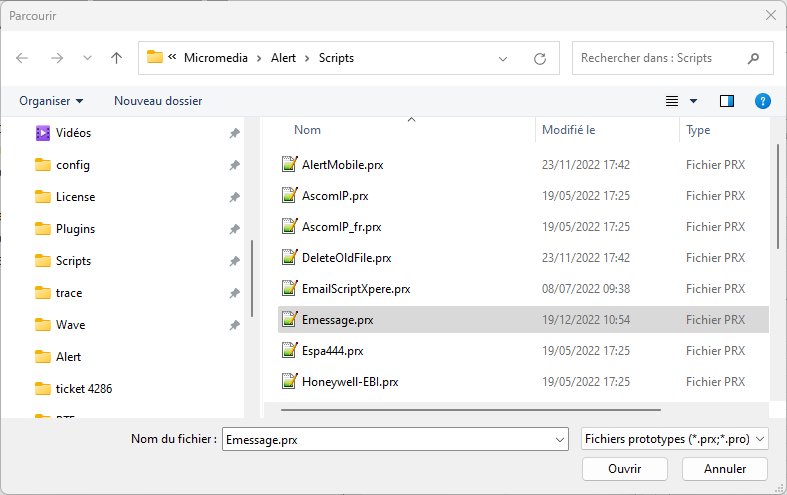This screenshot has width=787, height=495.
Task: Expand the address bar history dropdown
Action: click(503, 58)
